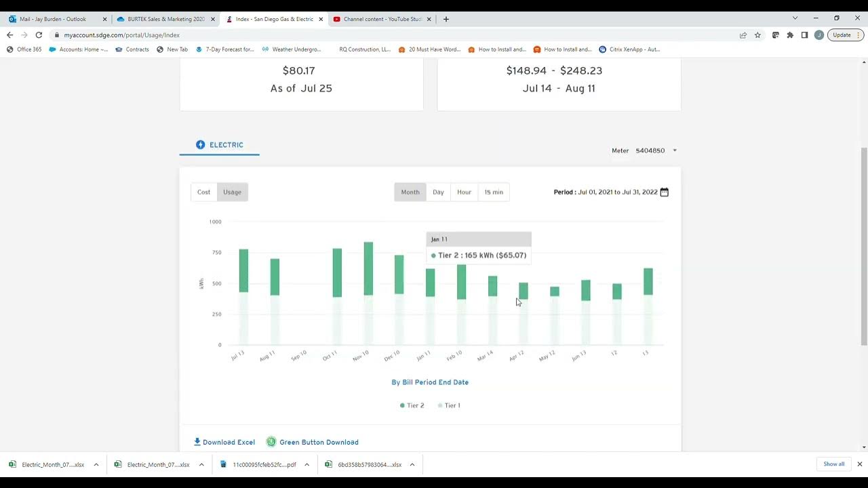Toggle the browser side panel icon

pyautogui.click(x=804, y=35)
